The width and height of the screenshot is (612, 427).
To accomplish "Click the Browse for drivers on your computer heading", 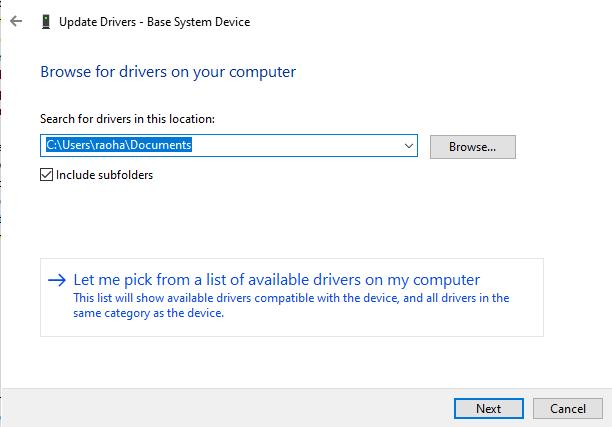I will [168, 72].
